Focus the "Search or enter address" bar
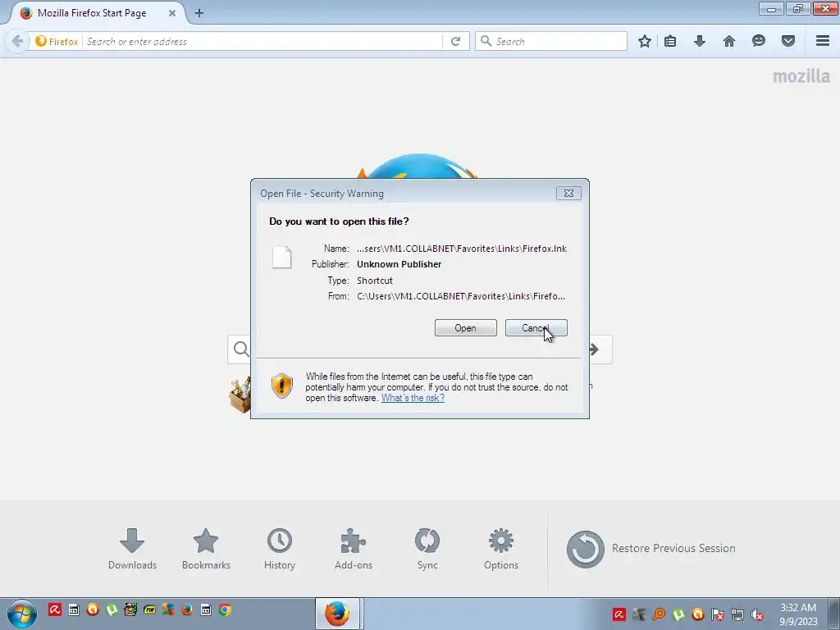Screen dimensions: 840x630 (262, 41)
